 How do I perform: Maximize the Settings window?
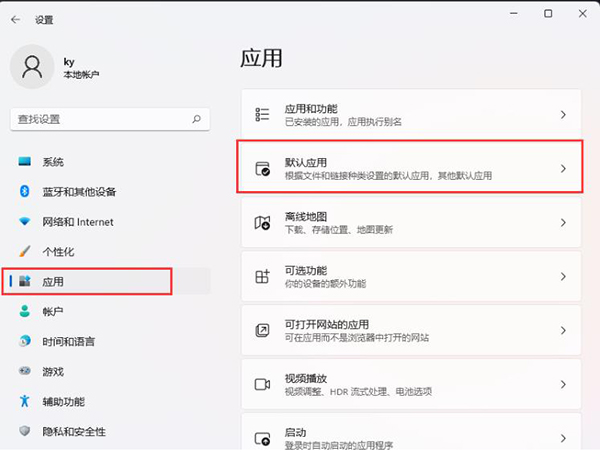(548, 13)
